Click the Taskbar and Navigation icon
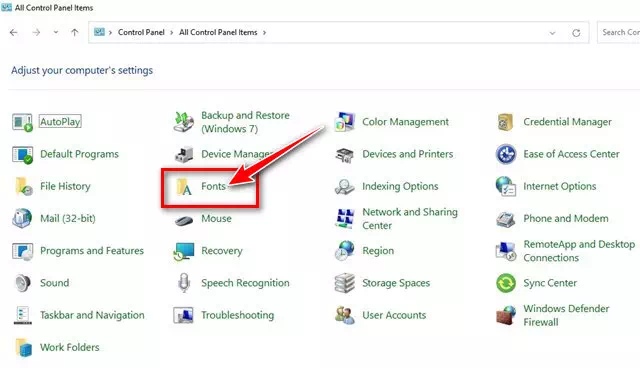The width and height of the screenshot is (640, 368). [22, 315]
